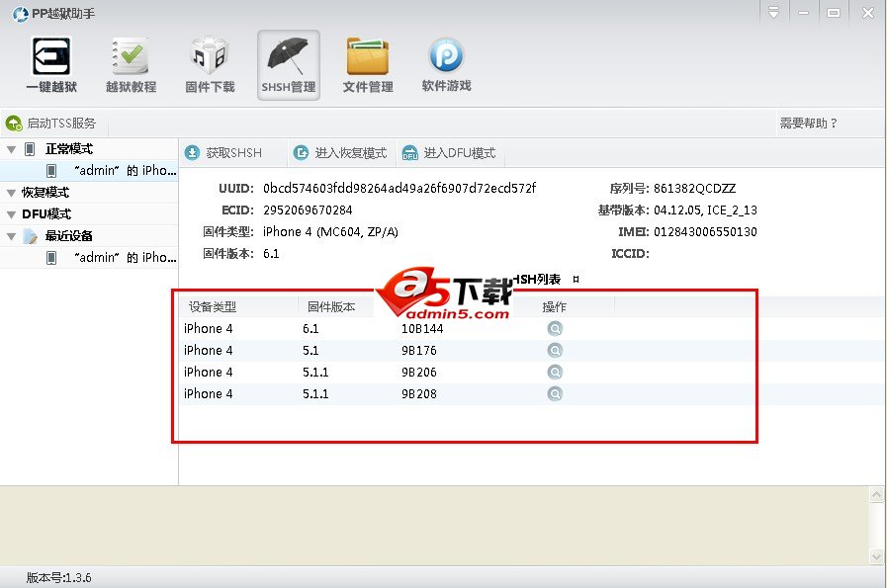View SHSH for firmware build 9B176
The image size is (887, 588).
coord(555,351)
